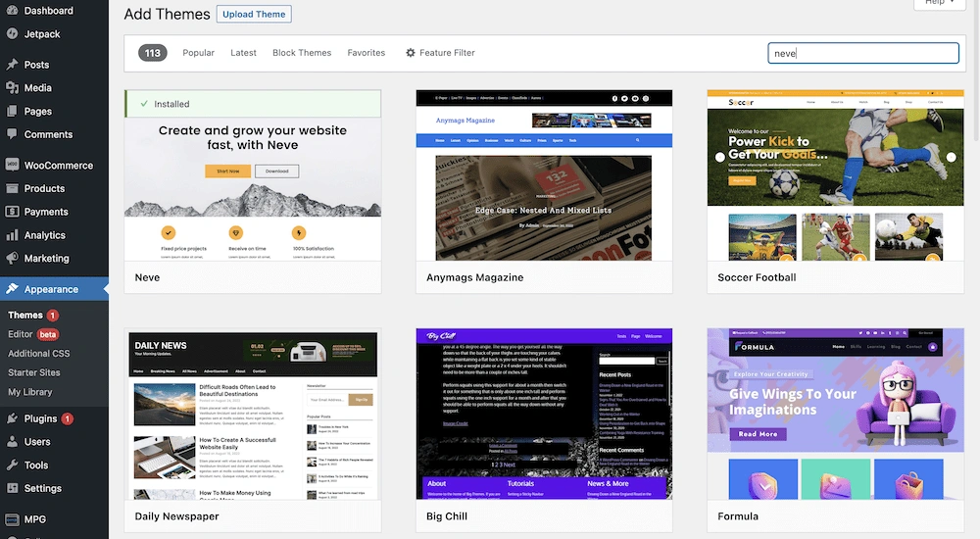Click the theme search input field
The width and height of the screenshot is (980, 539).
click(862, 54)
